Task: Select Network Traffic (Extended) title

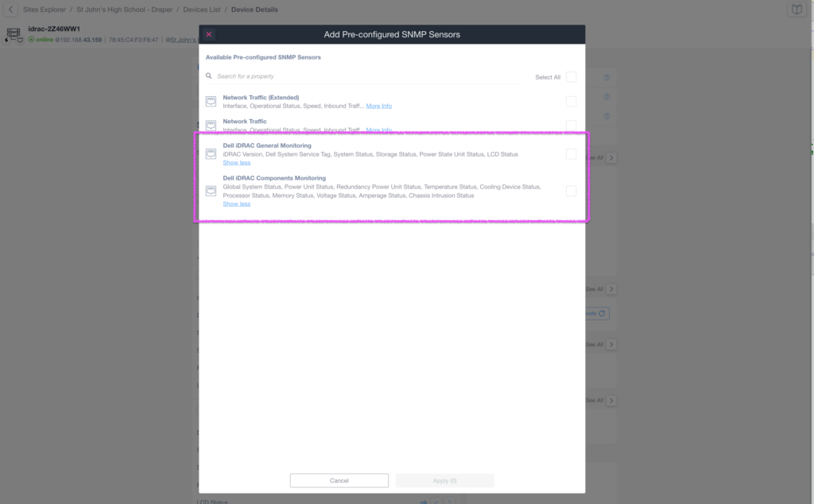Action: pyautogui.click(x=261, y=97)
